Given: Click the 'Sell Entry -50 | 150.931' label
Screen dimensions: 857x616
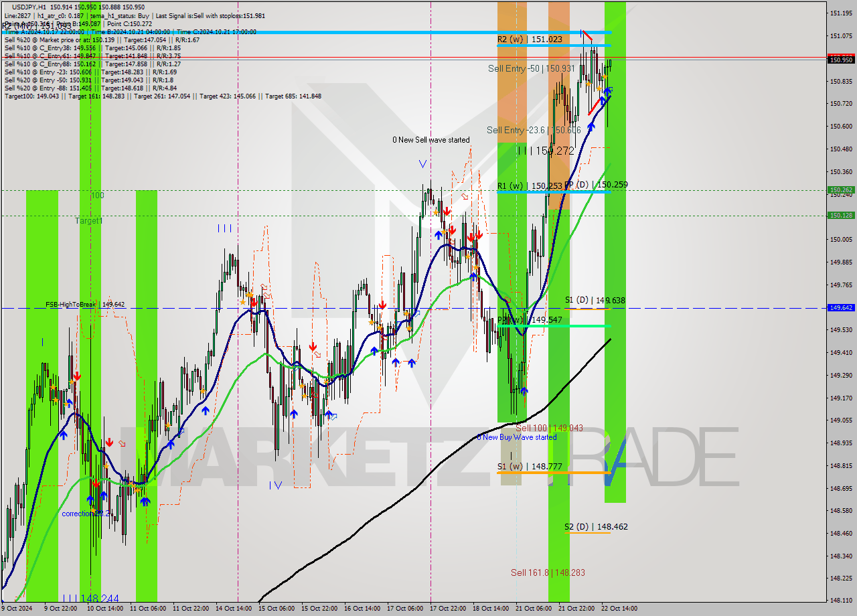Looking at the screenshot, I should pyautogui.click(x=531, y=68).
